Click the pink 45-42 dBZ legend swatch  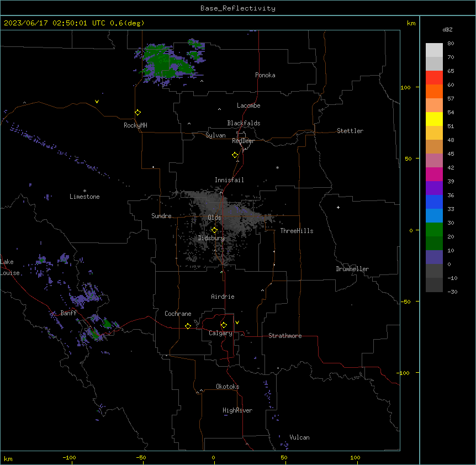pos(434,161)
